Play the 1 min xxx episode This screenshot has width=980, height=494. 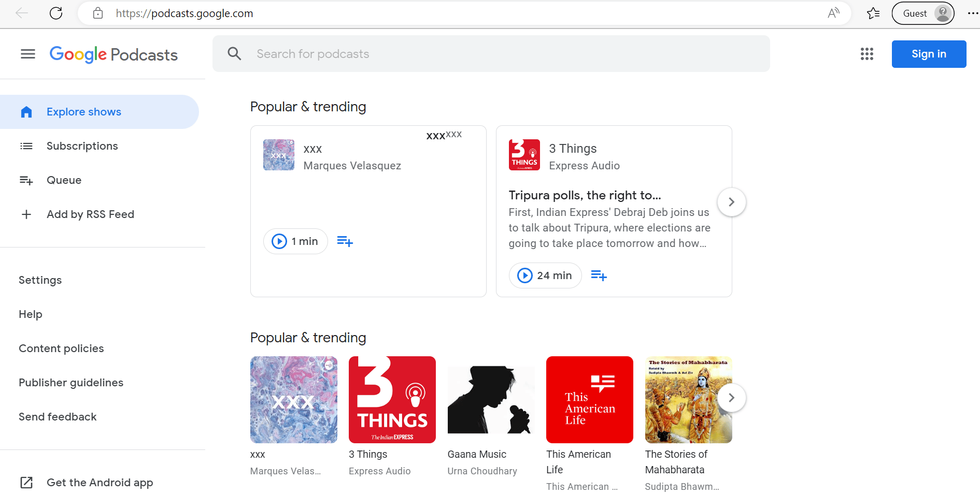[x=295, y=241]
